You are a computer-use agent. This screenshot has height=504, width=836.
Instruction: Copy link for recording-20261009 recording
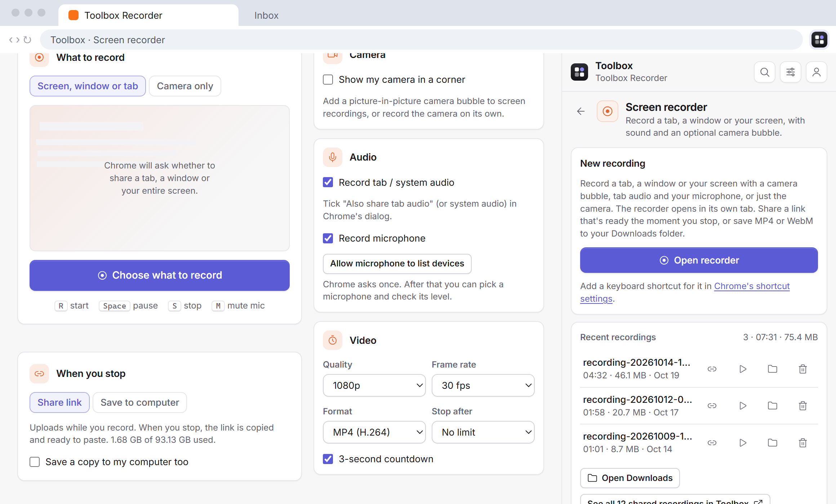pos(712,442)
